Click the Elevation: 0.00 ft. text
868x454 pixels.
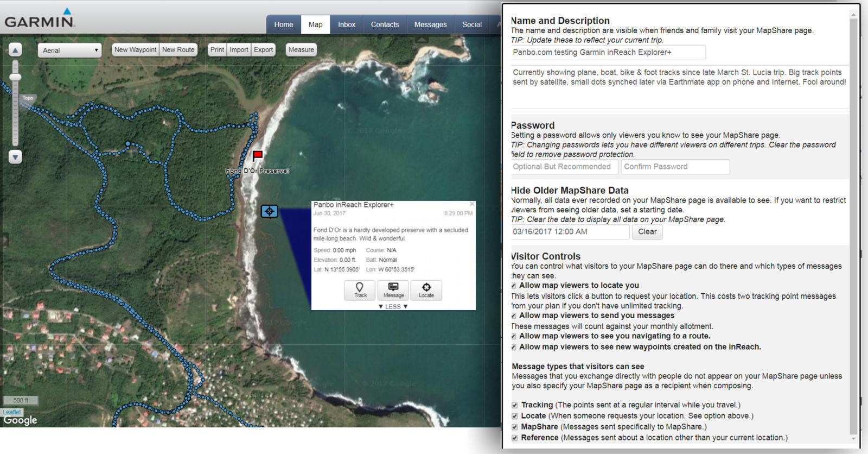point(335,260)
